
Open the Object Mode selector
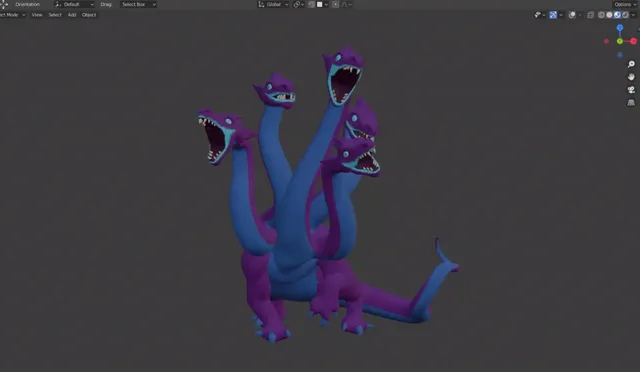pos(12,15)
